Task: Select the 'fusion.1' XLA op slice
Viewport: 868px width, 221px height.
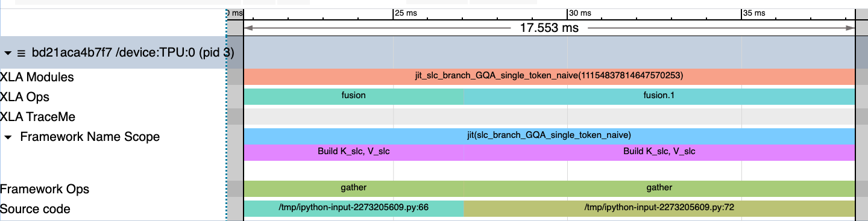Action: (x=659, y=96)
